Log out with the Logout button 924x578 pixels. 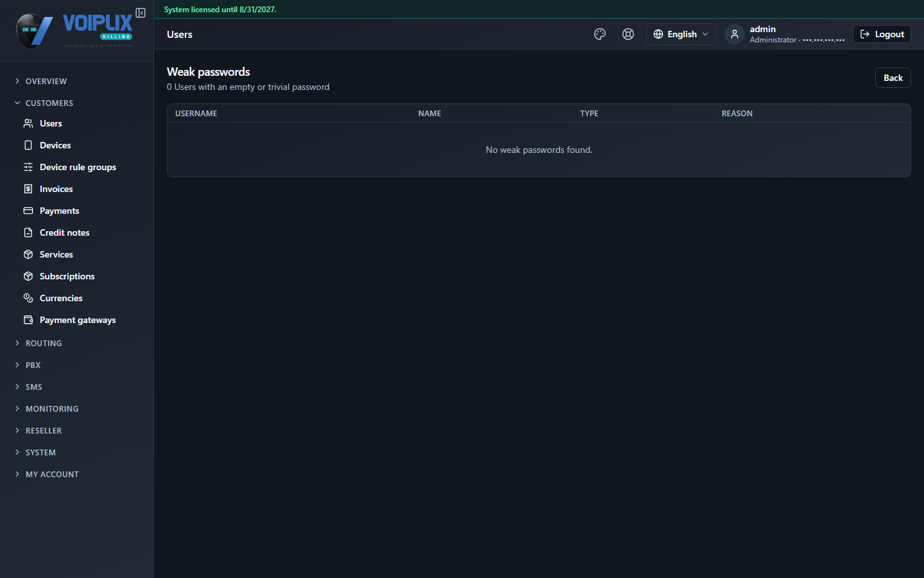[882, 34]
